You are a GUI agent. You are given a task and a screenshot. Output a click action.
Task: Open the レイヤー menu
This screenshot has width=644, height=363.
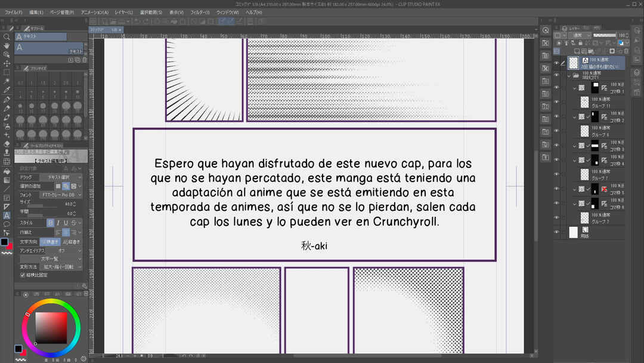click(123, 13)
